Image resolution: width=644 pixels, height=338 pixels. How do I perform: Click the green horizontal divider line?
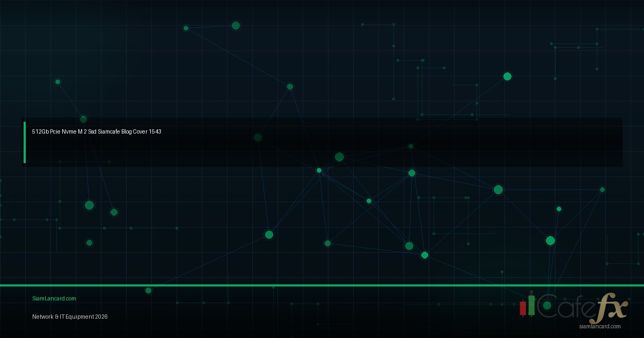(x=322, y=285)
